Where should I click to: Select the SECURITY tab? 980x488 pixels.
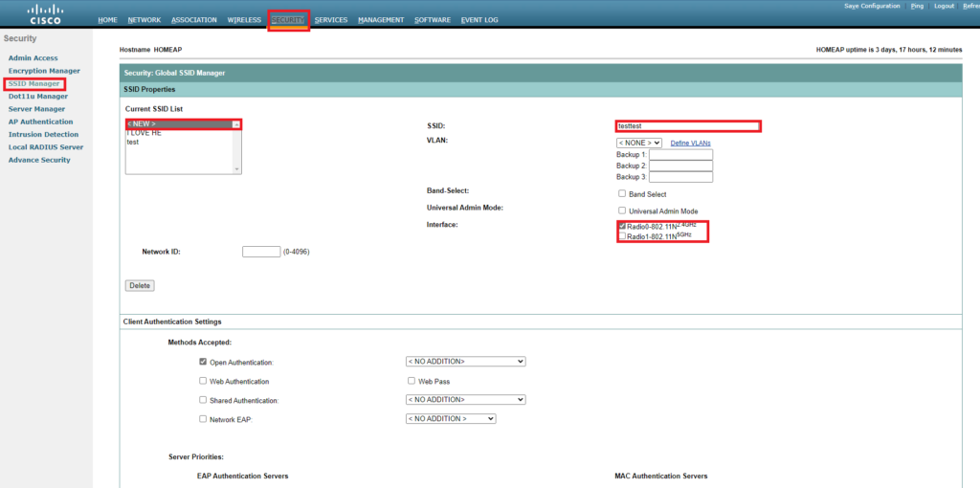coord(288,20)
